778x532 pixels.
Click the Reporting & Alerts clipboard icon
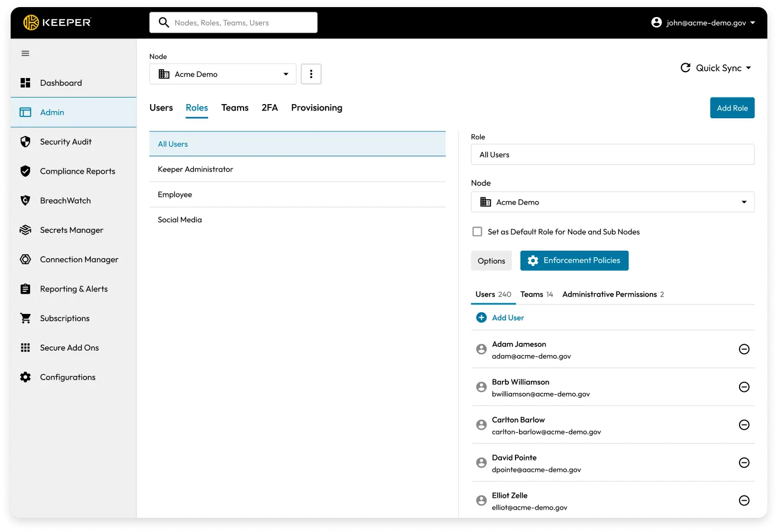point(25,289)
